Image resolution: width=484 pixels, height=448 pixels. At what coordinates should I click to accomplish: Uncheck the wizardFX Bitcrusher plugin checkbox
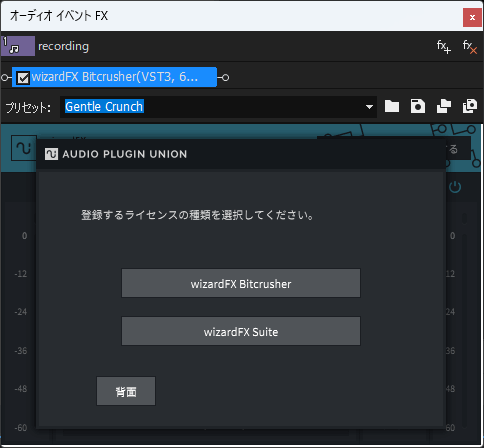click(23, 78)
